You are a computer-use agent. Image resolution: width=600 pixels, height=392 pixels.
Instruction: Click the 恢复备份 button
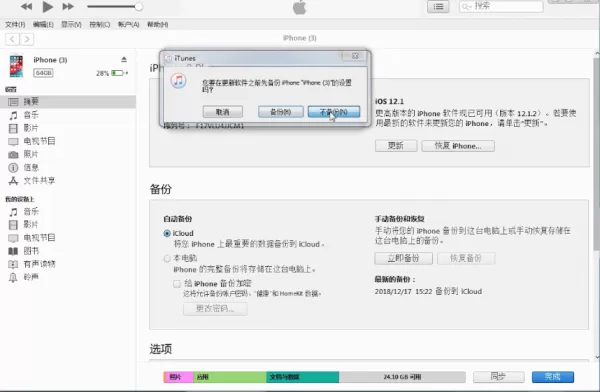point(466,258)
